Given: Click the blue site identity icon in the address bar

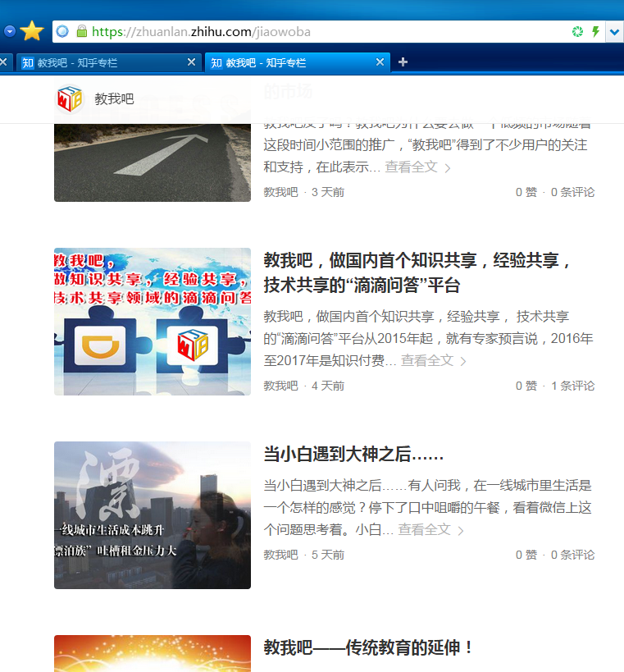Looking at the screenshot, I should 62,31.
